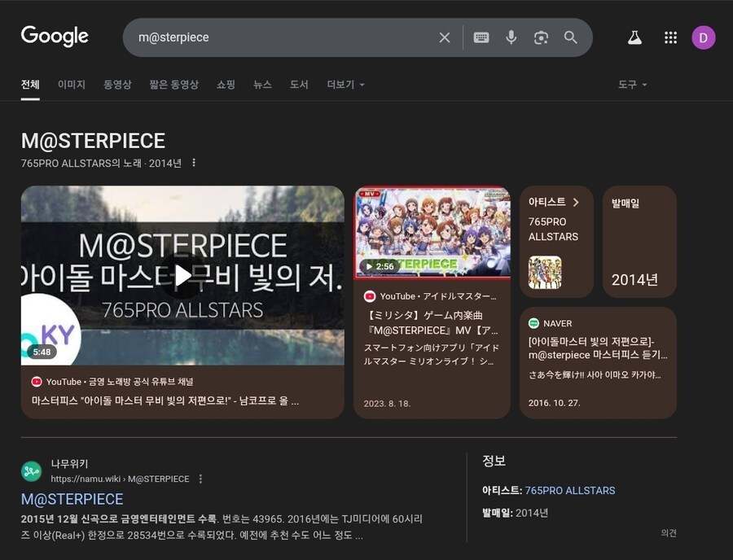The width and height of the screenshot is (733, 560).
Task: Switch to the 이미지 tab
Action: pyautogui.click(x=72, y=85)
